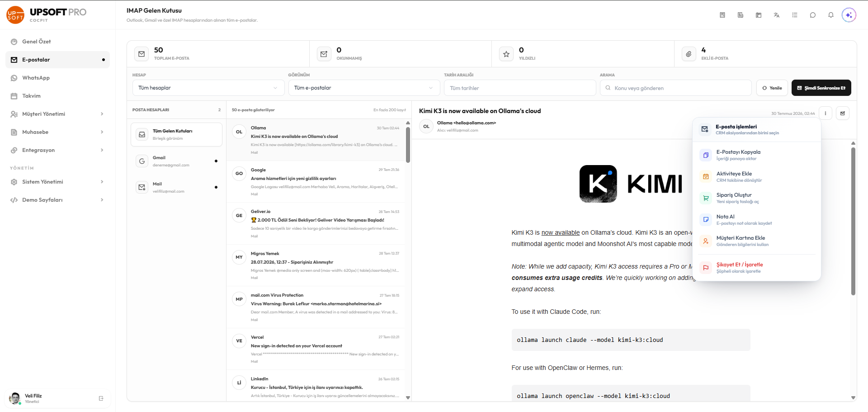
Task: Select Not Al in the actions menu
Action: point(756,219)
